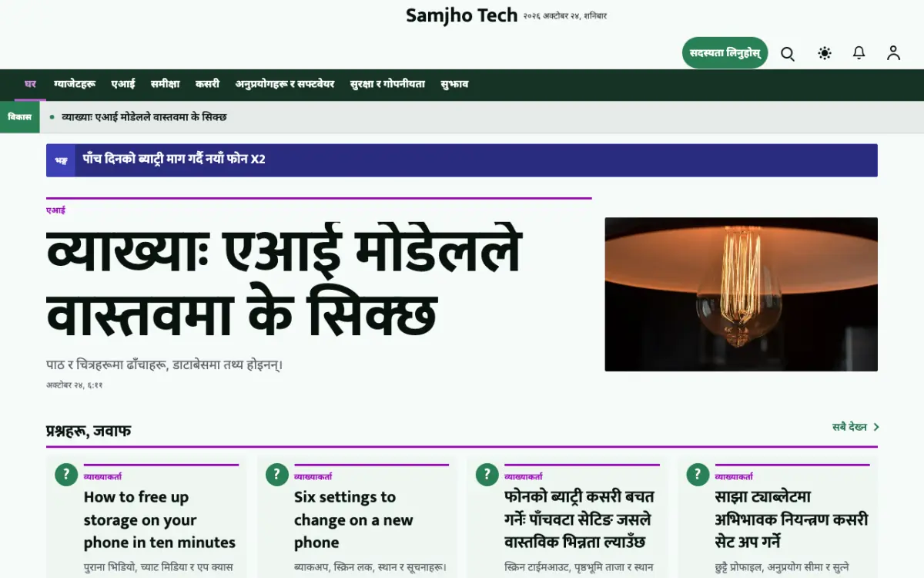
Task: Open the एआई nav item
Action: click(122, 84)
